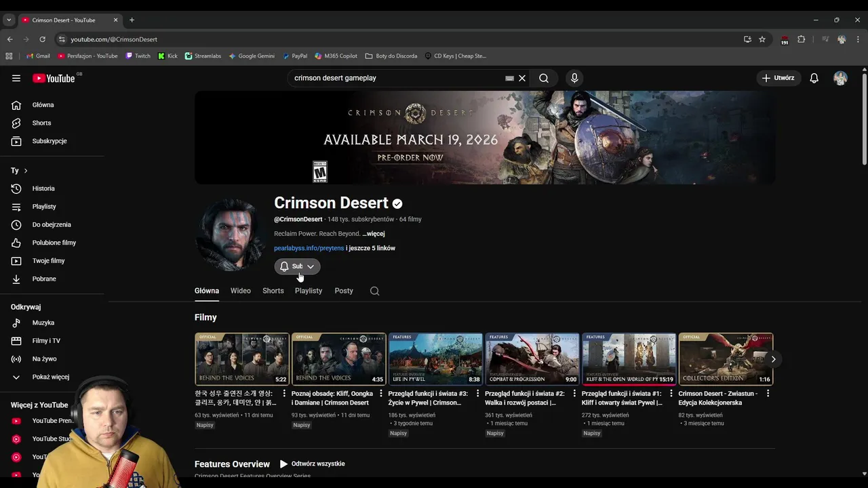The image size is (868, 488).
Task: Click the Utwórz create button
Action: (x=778, y=78)
